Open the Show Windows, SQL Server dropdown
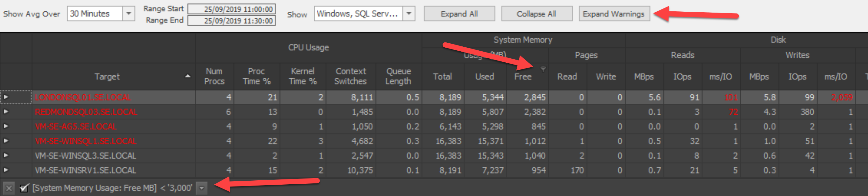868x196 pixels. 409,14
